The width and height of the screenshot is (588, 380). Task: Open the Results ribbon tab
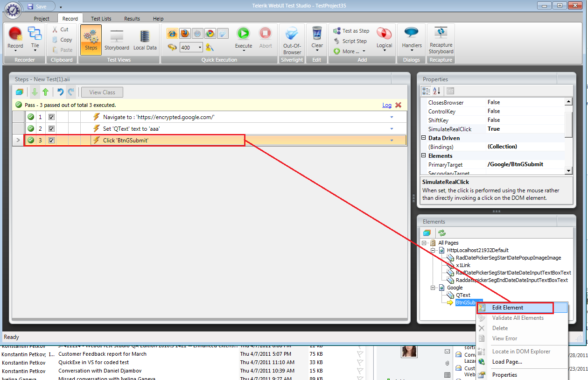coord(132,19)
